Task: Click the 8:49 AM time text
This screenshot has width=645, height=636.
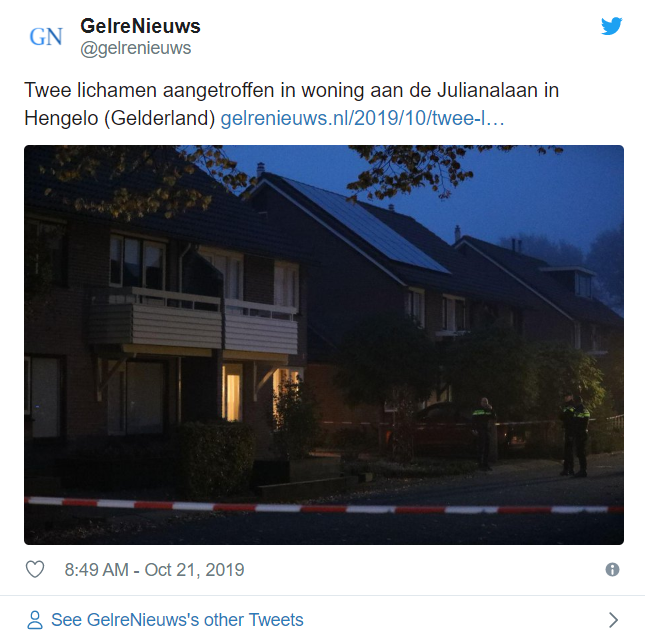Action: pos(96,570)
